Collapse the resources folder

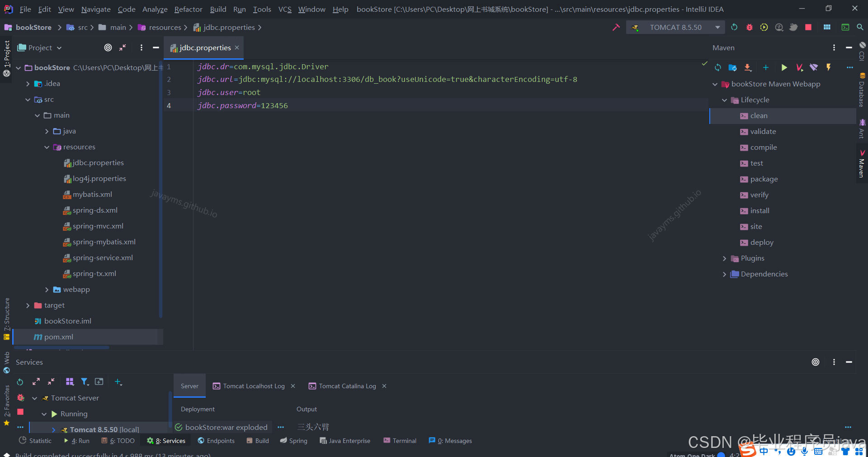(47, 147)
